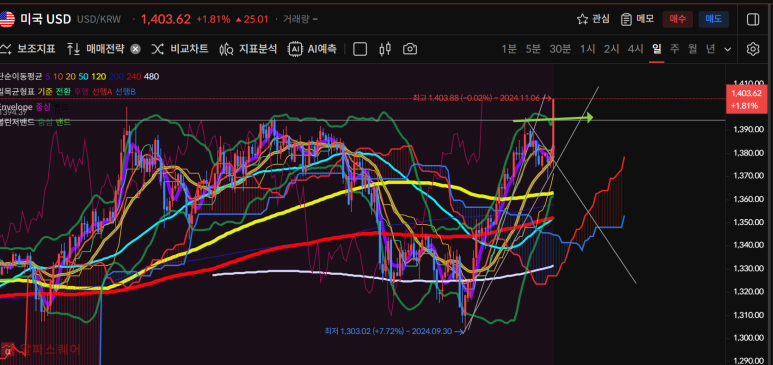This screenshot has height=365, width=773.
Task: Open the 비교차트 compare chart tool
Action: pyautogui.click(x=179, y=49)
